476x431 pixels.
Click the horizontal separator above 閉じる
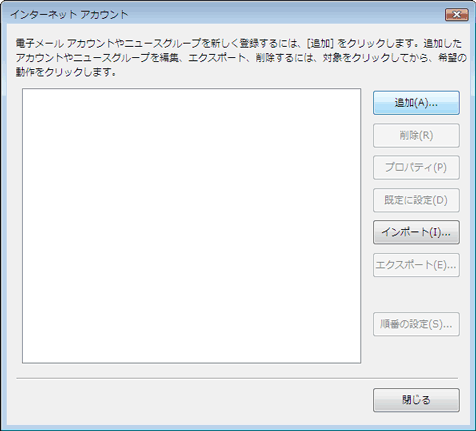pyautogui.click(x=237, y=378)
